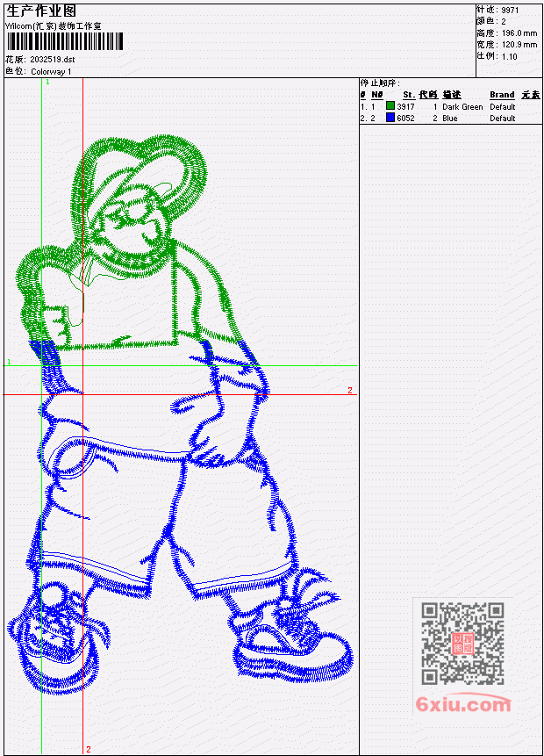Click the 'Brand' column header
The image size is (544, 756).
(502, 95)
